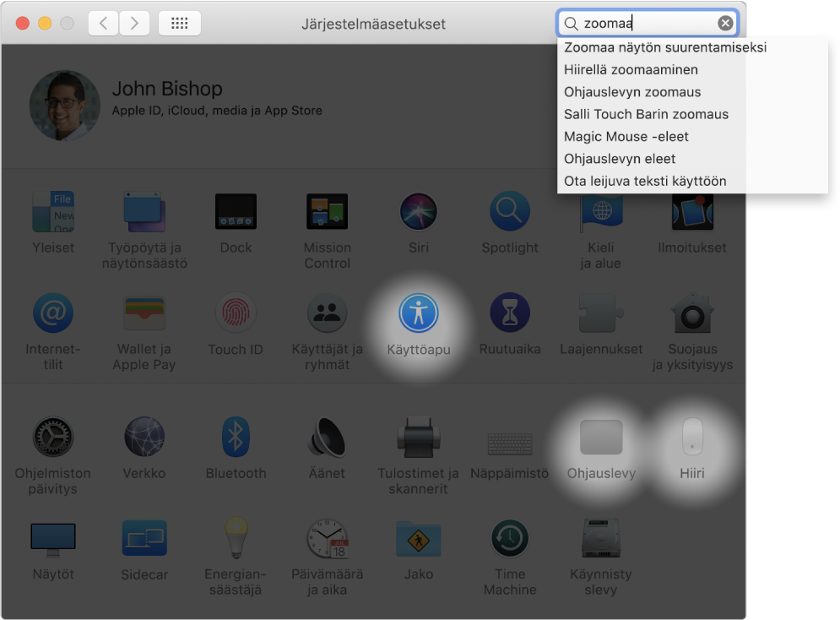
Task: Select suggestion Hiirellä zoomaaminen
Action: (631, 69)
